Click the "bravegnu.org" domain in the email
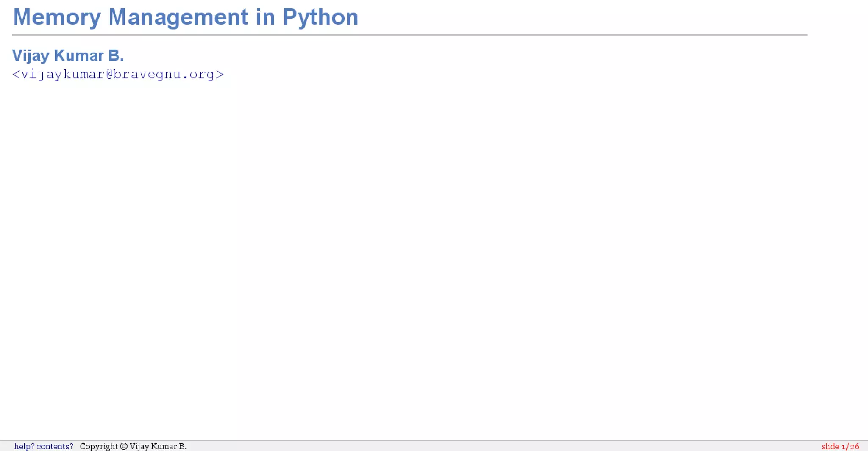This screenshot has height=451, width=868. [164, 75]
